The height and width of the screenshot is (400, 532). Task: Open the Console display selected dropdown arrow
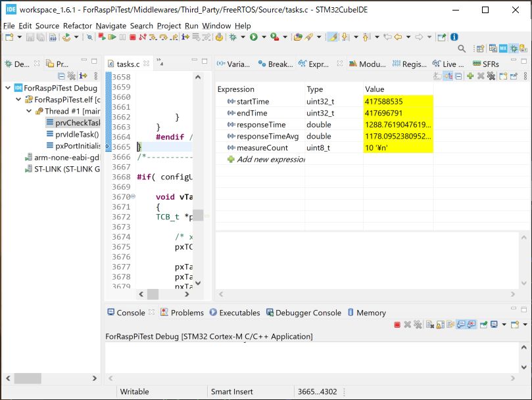[x=504, y=324]
